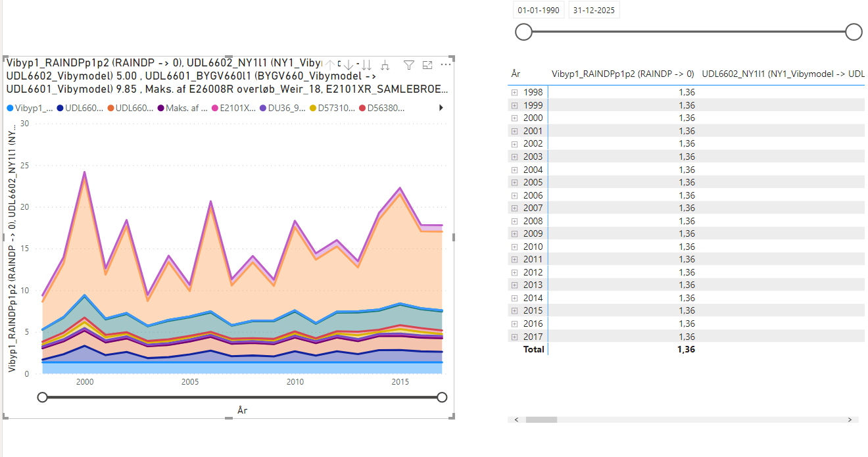868x457 pixels.
Task: Click the 1,36 value in the 2015 row
Action: point(687,310)
